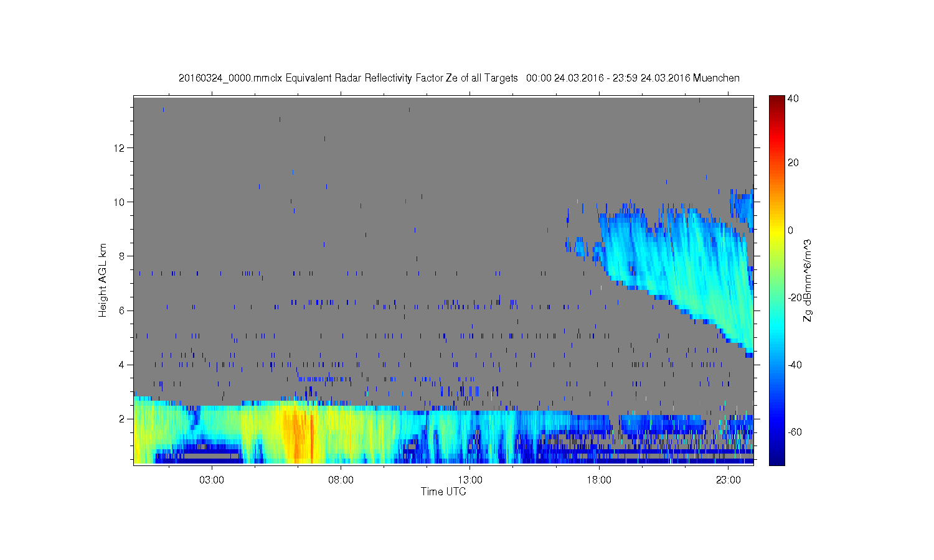934x560 pixels.
Task: Click the colorbar label '0'
Action: tap(791, 230)
